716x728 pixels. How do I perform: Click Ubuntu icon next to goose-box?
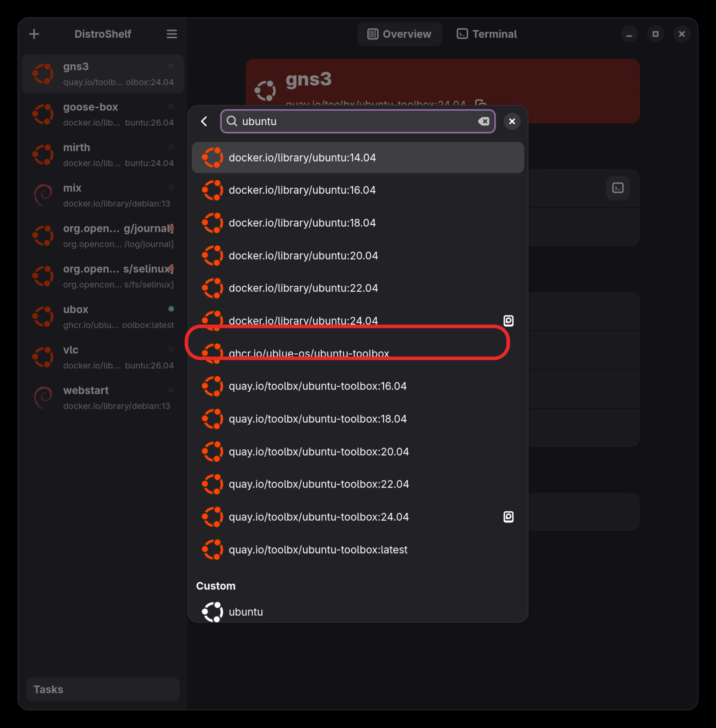point(43,114)
